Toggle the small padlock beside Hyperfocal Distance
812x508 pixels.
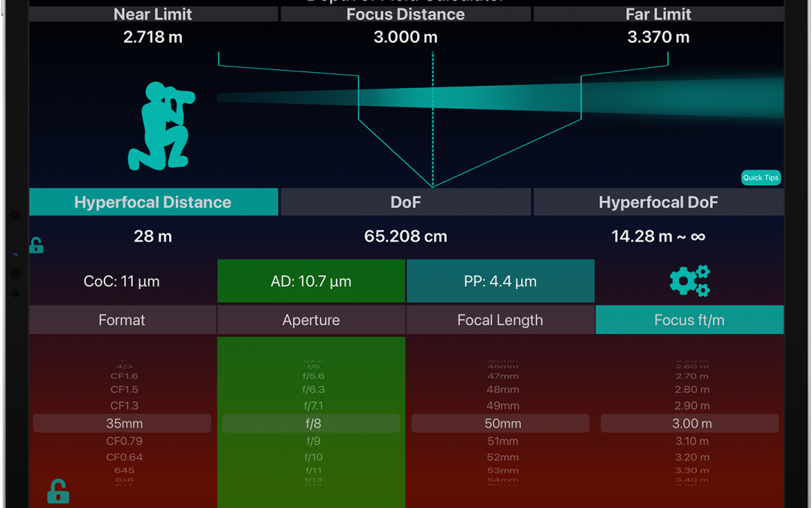36,245
